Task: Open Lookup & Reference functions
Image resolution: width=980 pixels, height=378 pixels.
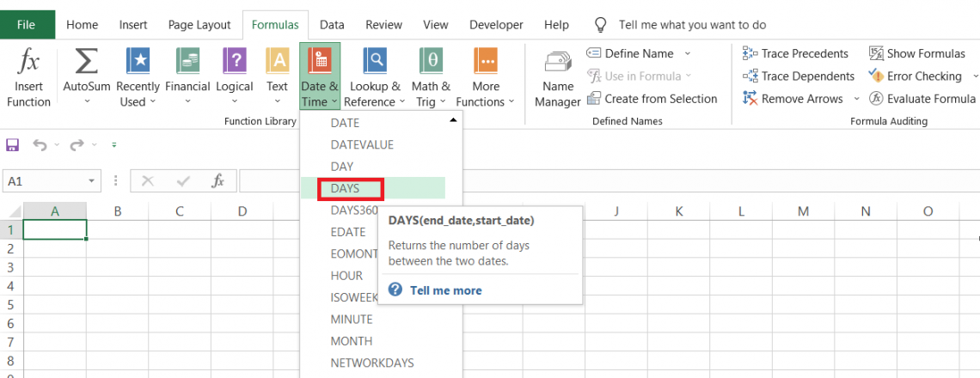Action: 375,62
